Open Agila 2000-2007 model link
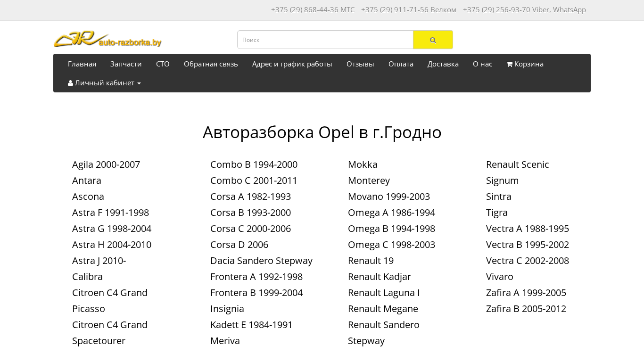644x362 pixels. tap(106, 165)
